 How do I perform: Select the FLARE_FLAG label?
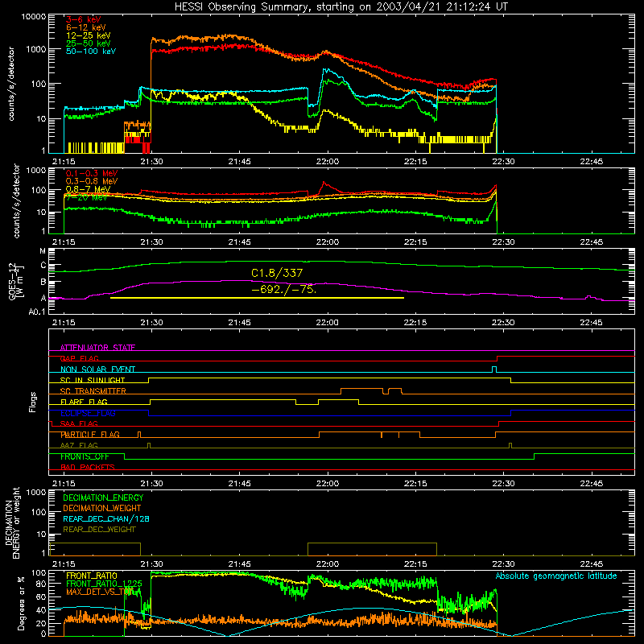(84, 402)
